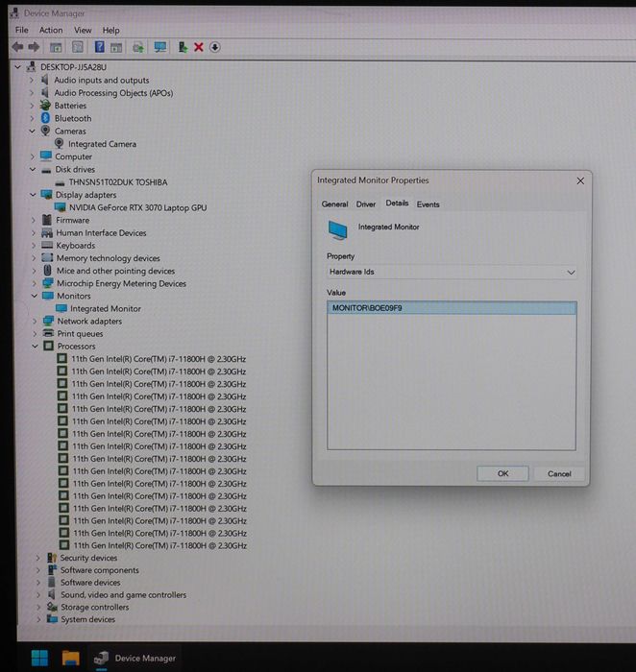Click the Back arrow toolbar icon
Viewport: 636px width, 672px height.
[17, 47]
